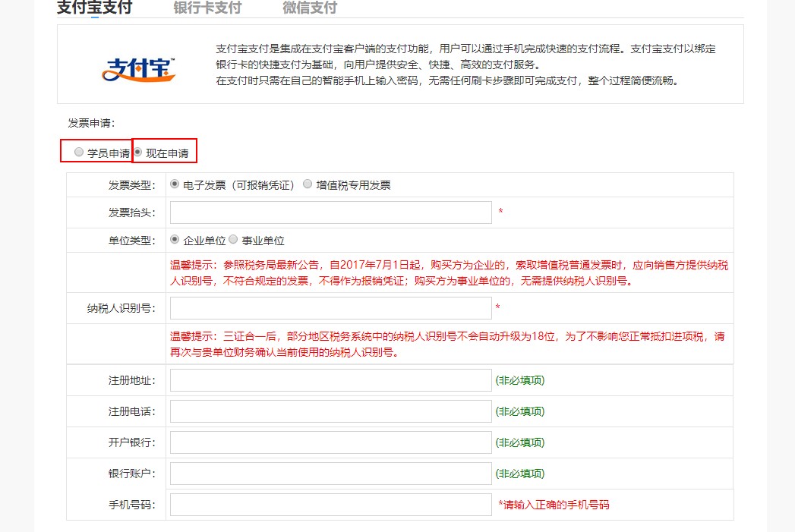The image size is (795, 532).
Task: Select 企业单位 as unit type
Action: click(x=175, y=240)
